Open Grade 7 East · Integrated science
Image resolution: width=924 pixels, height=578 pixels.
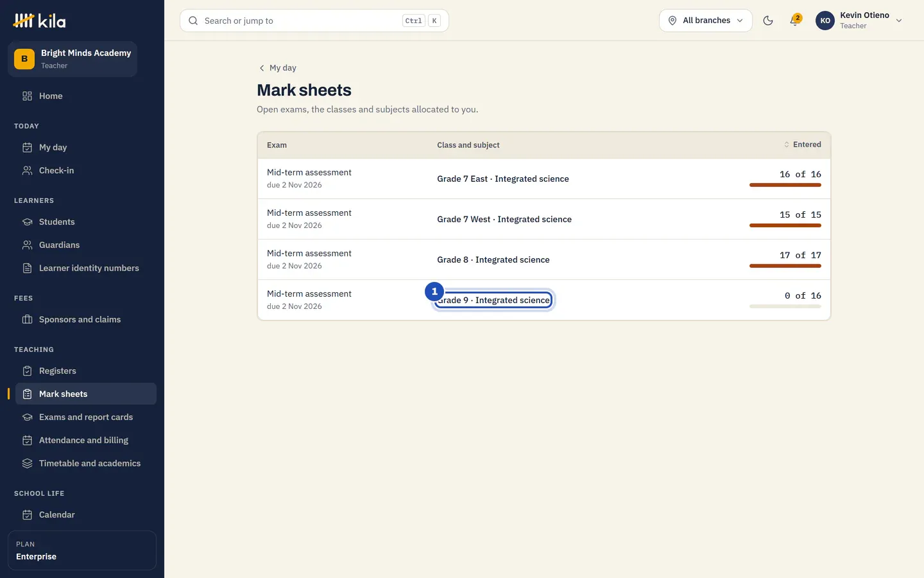point(503,179)
